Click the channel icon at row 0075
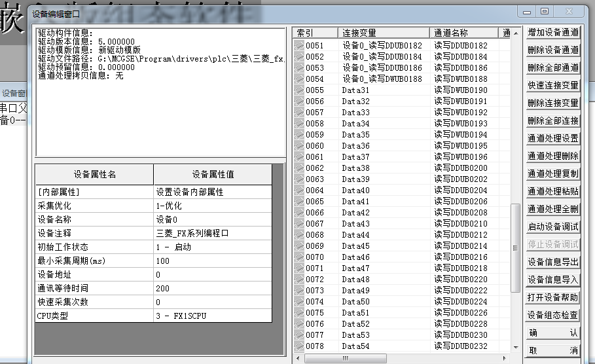This screenshot has height=364, width=595. pyautogui.click(x=299, y=312)
